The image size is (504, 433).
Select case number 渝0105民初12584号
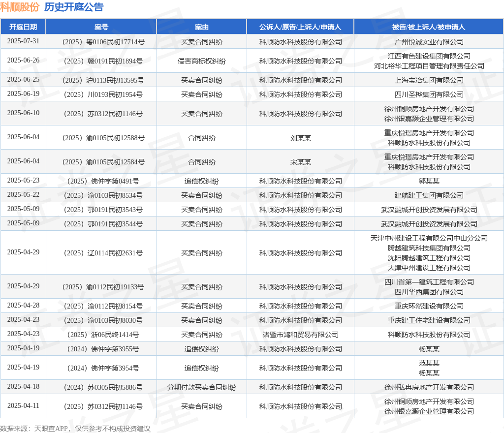[x=103, y=162]
